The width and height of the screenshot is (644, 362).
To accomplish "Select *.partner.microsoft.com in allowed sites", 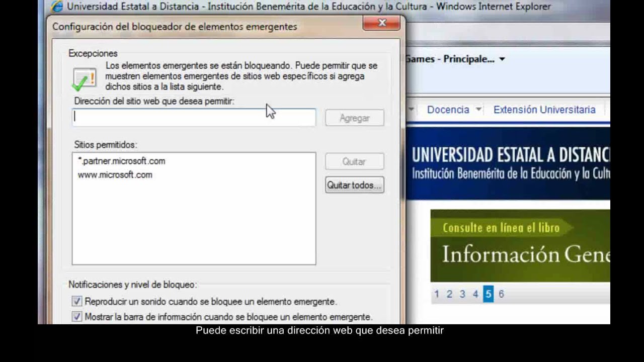I will [x=121, y=161].
